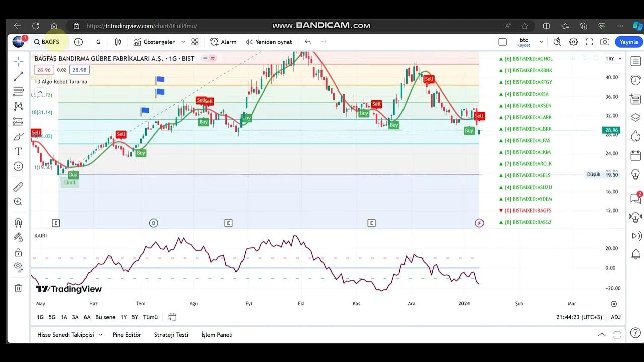Select the 1Y date range
This screenshot has height=362, width=644.
124,317
